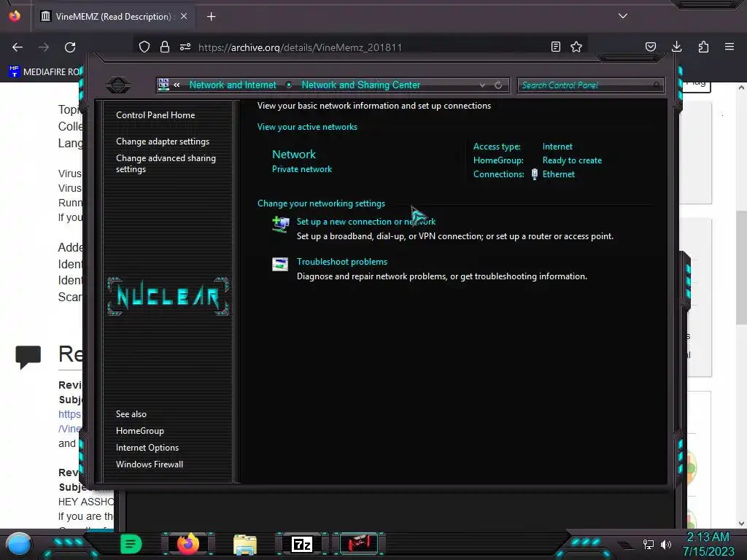Open network tray icon
The height and width of the screenshot is (560, 747).
point(648,544)
